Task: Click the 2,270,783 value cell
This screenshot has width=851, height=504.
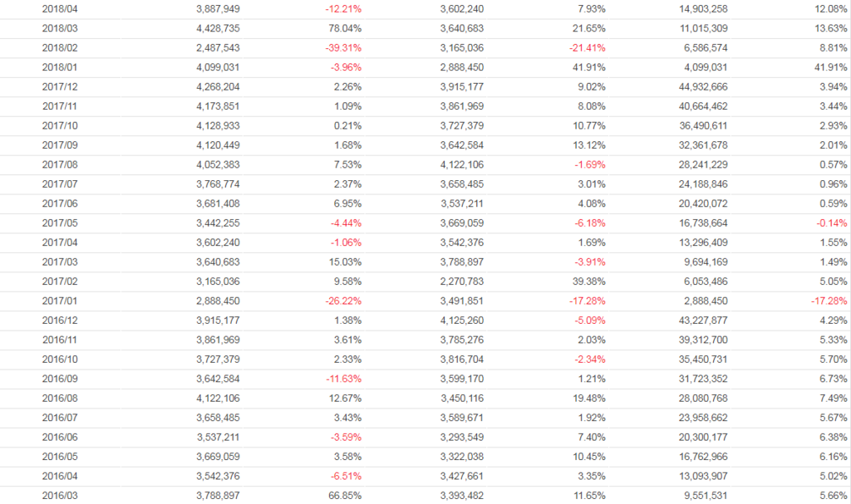Action: click(x=462, y=281)
